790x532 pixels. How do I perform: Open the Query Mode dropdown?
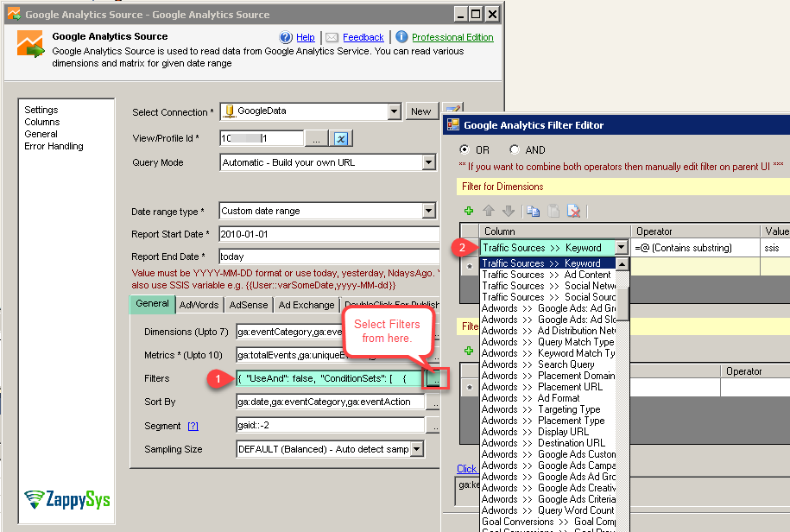(429, 162)
